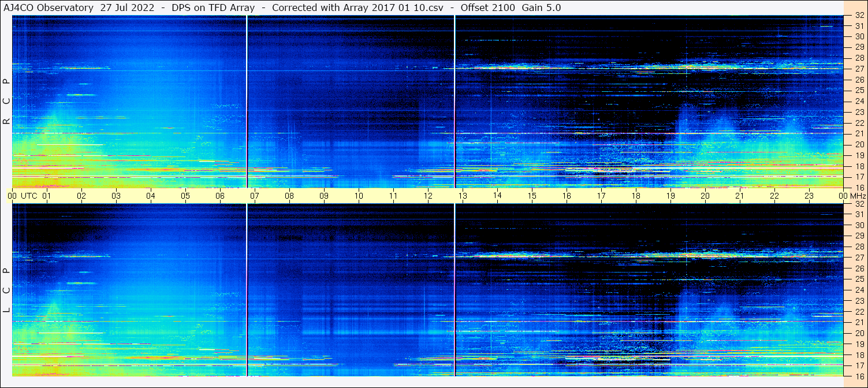Click the 06 hour mark on the UTC axis

pyautogui.click(x=220, y=196)
